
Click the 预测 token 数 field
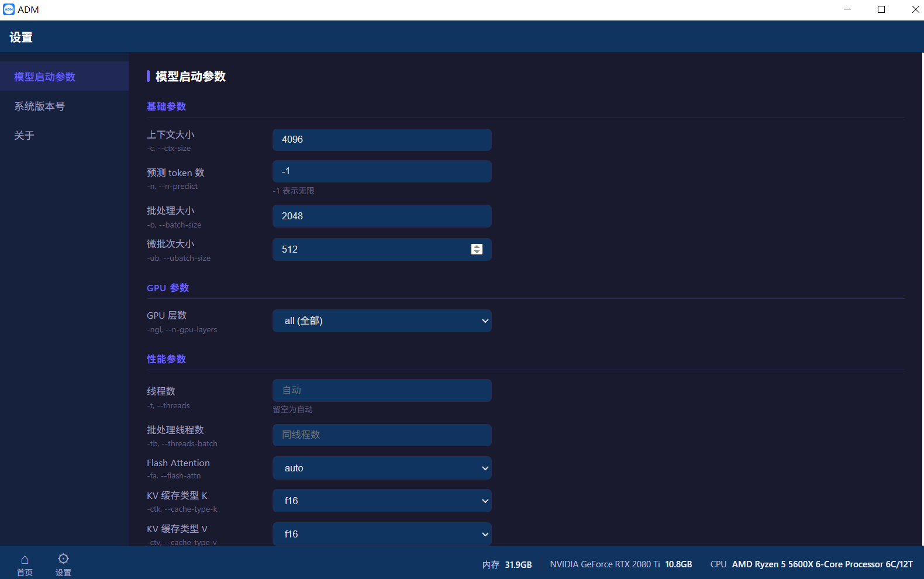click(x=382, y=171)
